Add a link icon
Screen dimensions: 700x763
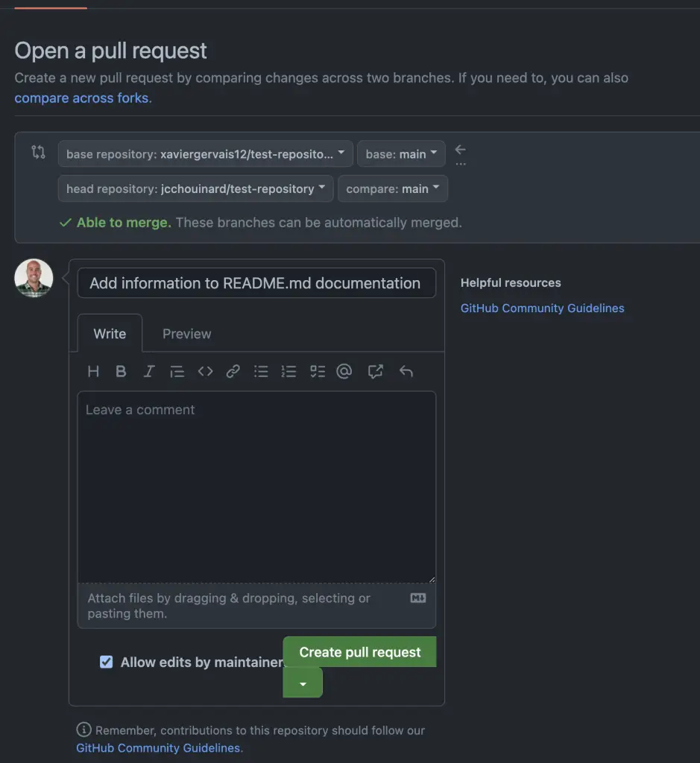(x=233, y=371)
